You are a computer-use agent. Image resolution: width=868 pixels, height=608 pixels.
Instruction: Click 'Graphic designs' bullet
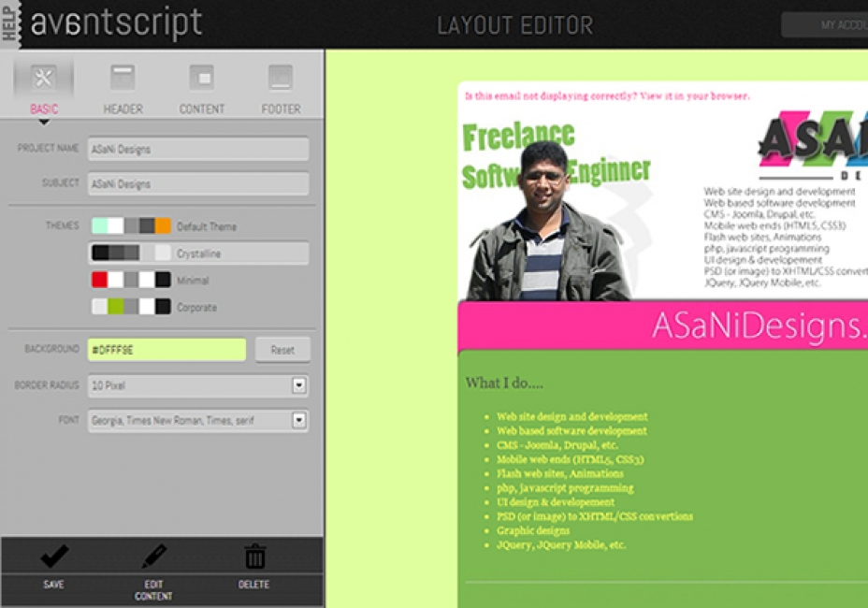(x=533, y=530)
